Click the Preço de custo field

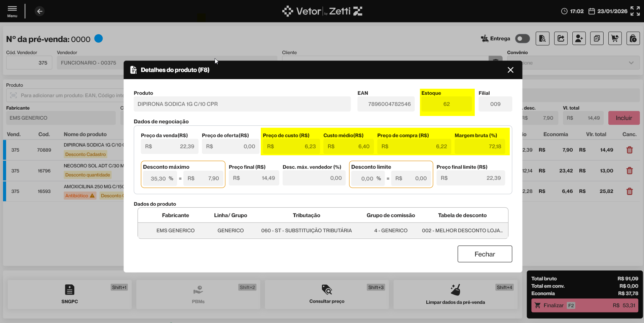(291, 147)
